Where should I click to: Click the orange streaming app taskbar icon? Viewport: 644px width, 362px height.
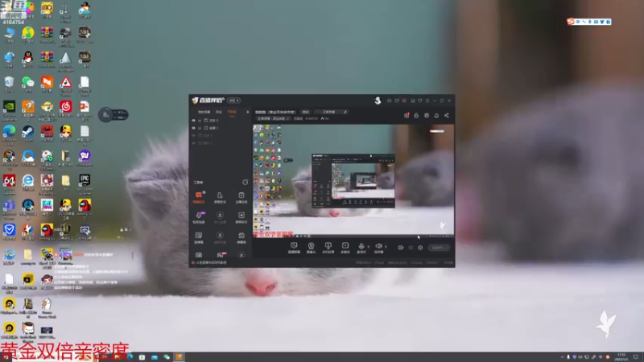click(x=179, y=357)
